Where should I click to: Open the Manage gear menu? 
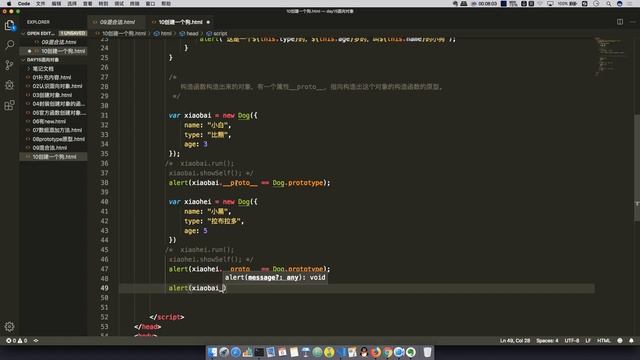pos(9,327)
